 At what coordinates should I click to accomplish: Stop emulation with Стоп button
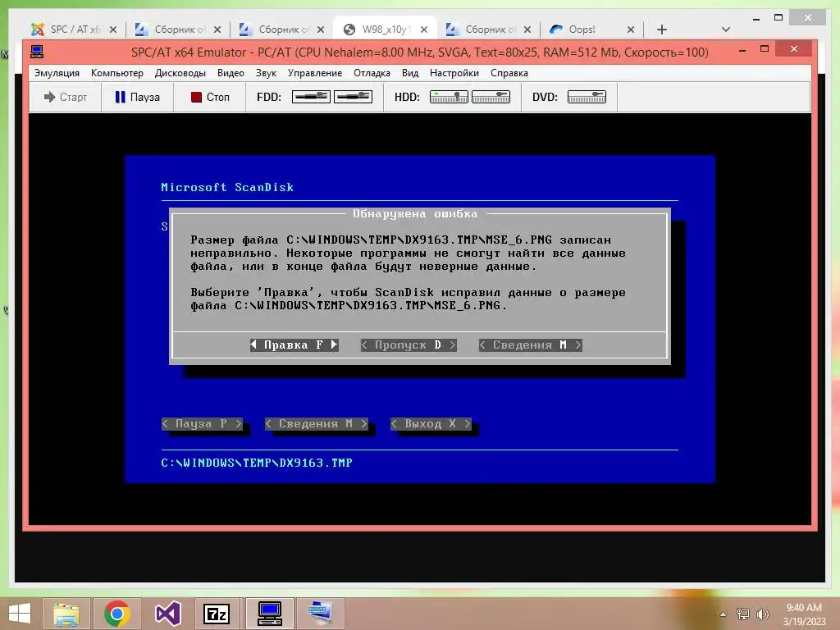tap(210, 97)
